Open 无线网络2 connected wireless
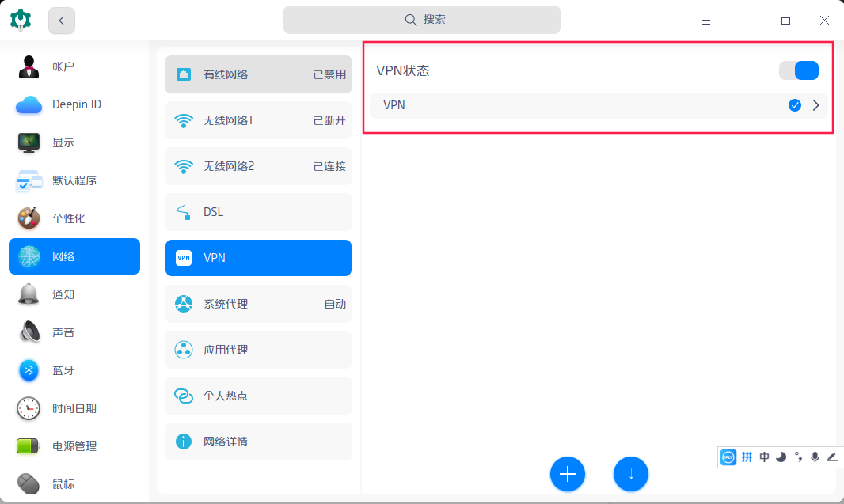 point(258,166)
